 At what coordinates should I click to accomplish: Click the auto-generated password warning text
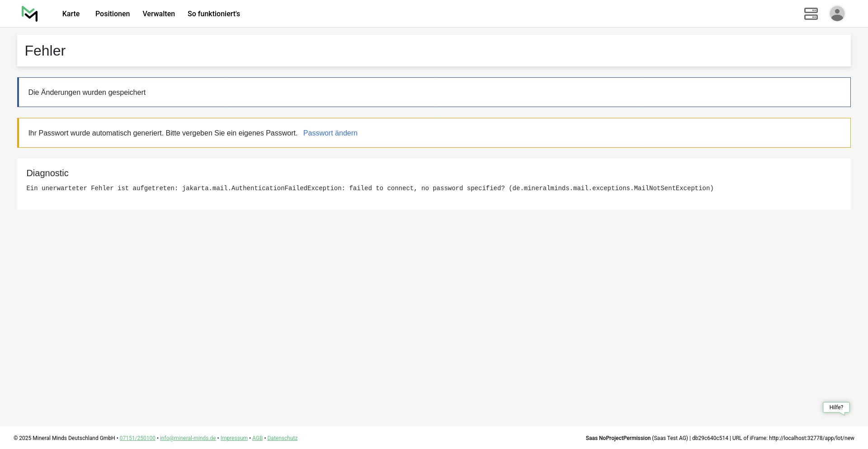163,133
